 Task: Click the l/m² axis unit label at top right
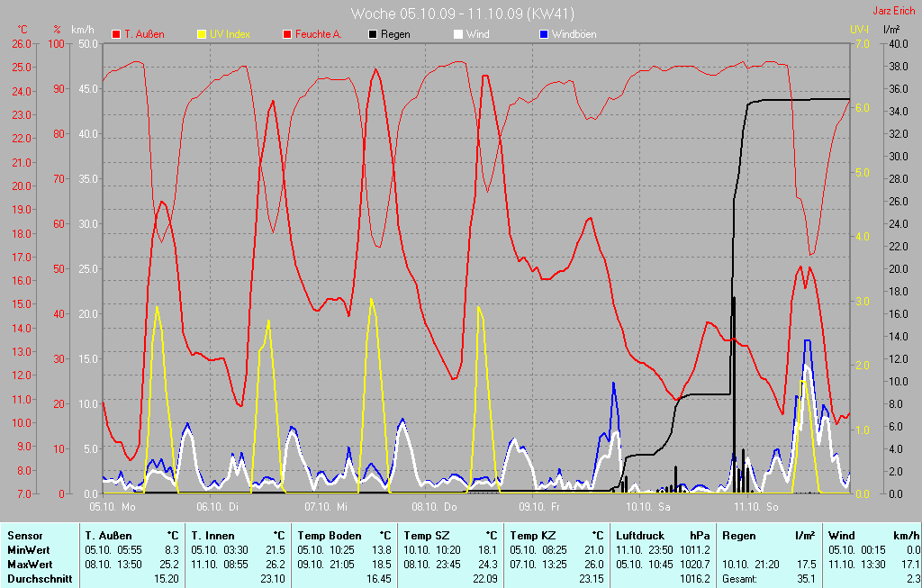click(x=891, y=29)
